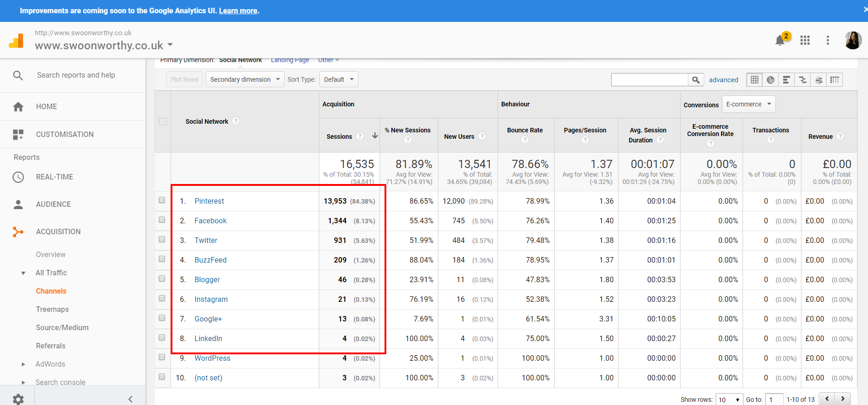Click the table filter search field
Viewport: 868px width, 405px height.
(649, 80)
